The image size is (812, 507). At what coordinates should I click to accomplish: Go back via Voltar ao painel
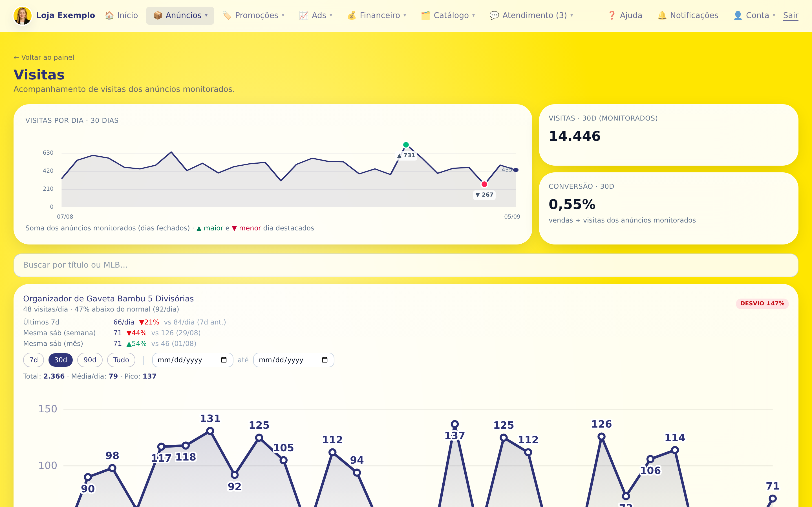coord(44,57)
